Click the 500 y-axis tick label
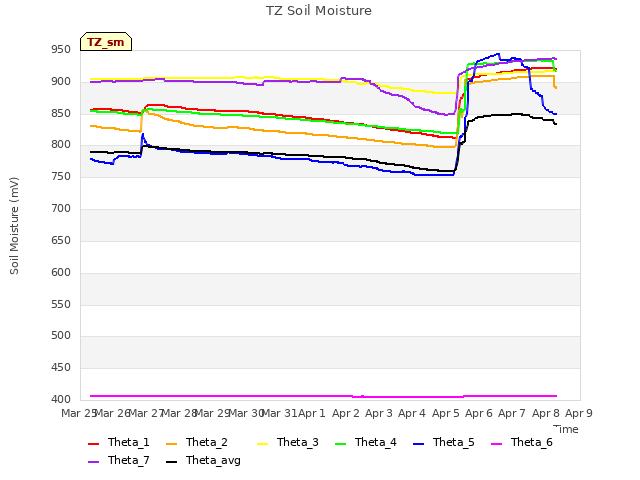Image resolution: width=640 pixels, height=480 pixels. click(61, 336)
